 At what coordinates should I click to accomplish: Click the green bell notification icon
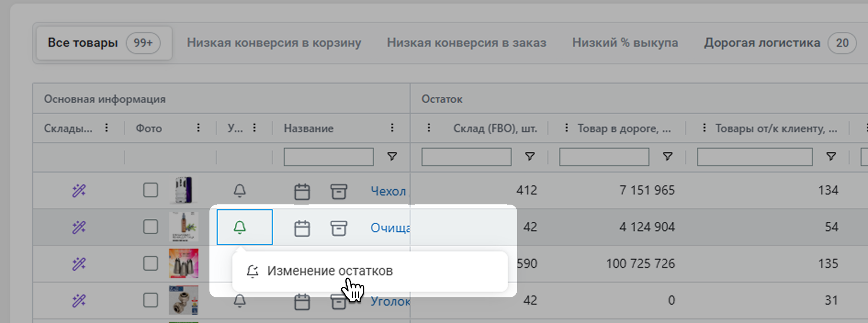point(240,227)
